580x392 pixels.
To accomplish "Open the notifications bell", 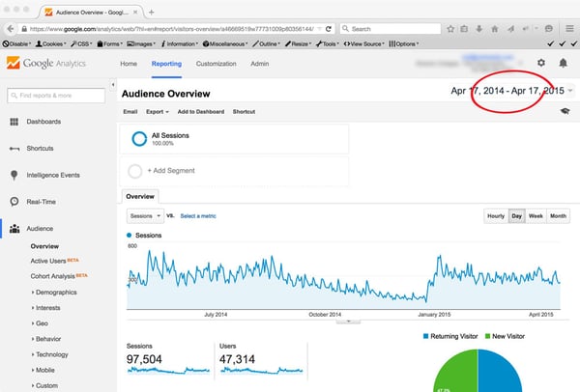I will (563, 63).
